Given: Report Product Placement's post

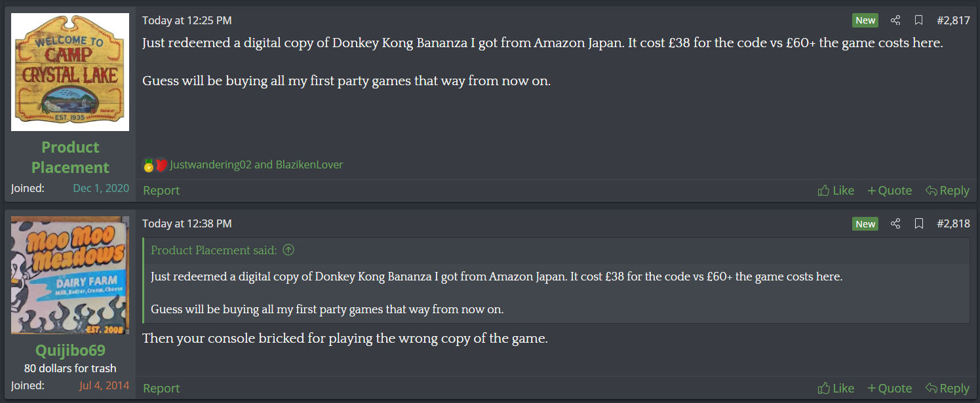Looking at the screenshot, I should tap(161, 191).
